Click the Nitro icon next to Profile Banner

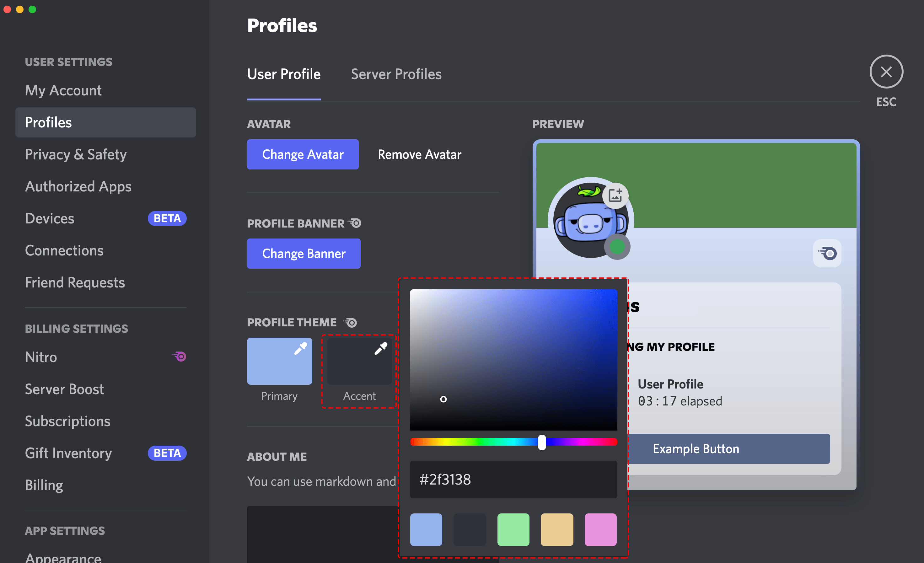(x=354, y=223)
